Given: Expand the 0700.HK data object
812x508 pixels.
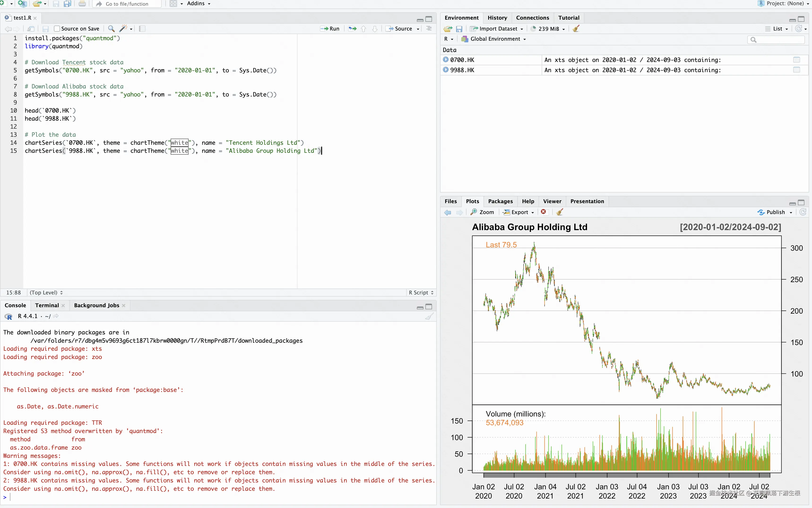Looking at the screenshot, I should 446,60.
